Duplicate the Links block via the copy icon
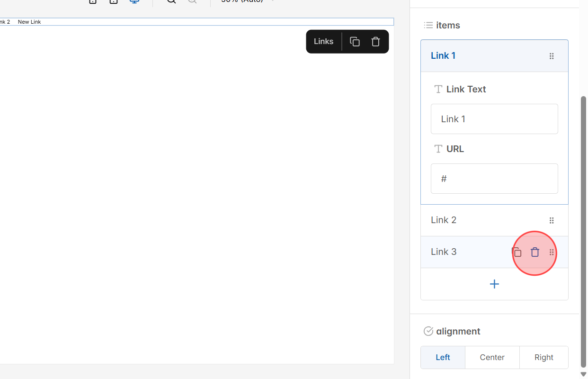 tap(354, 41)
